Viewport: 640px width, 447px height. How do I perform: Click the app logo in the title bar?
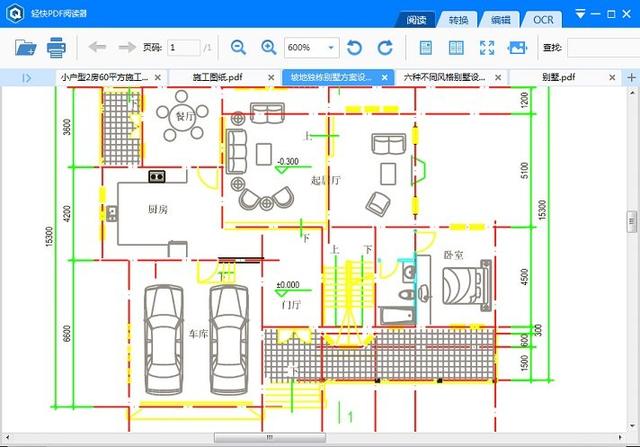point(15,13)
